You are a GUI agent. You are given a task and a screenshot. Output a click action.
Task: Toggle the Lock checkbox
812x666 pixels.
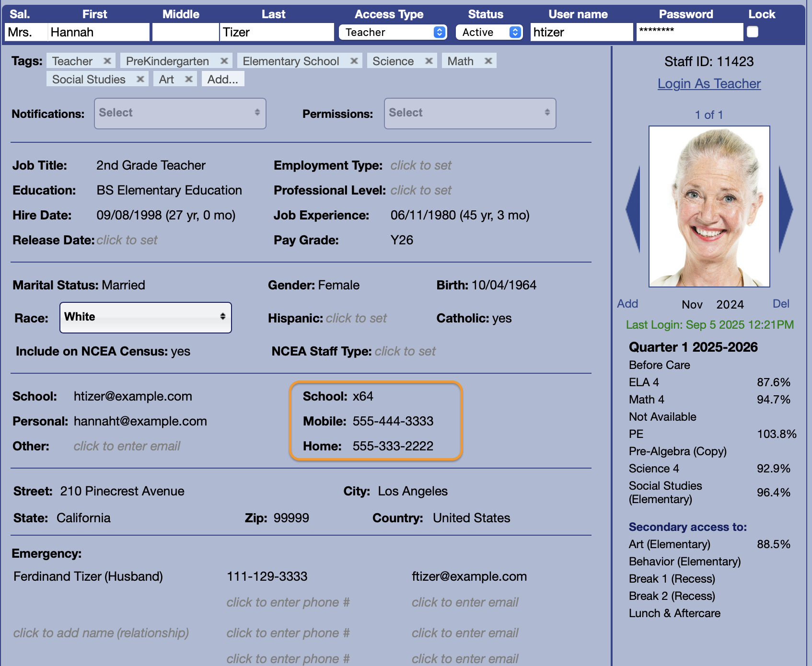point(753,32)
